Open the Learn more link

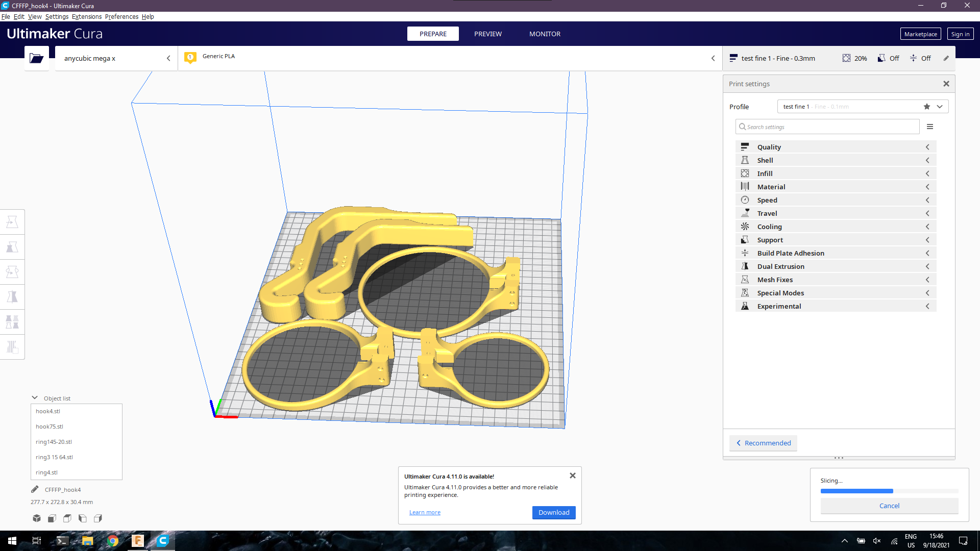pyautogui.click(x=425, y=512)
